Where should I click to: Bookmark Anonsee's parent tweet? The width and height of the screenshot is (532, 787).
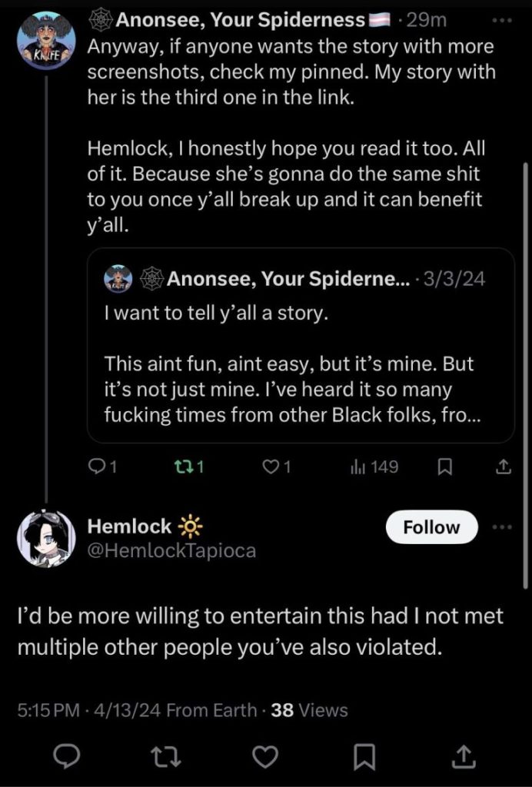tap(444, 467)
